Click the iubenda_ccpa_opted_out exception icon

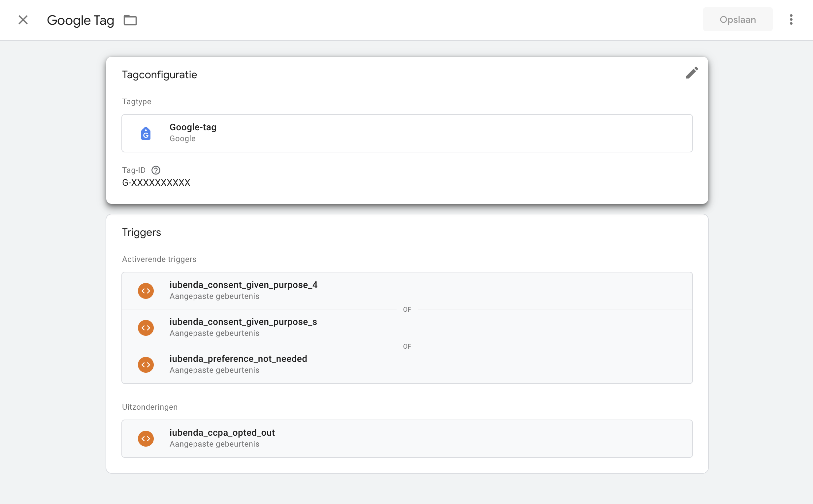tap(146, 438)
